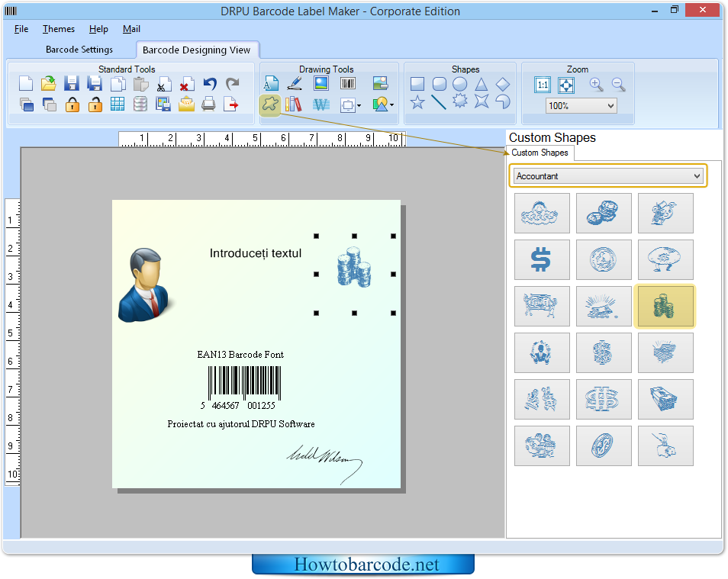Choose the triangle shape
The width and height of the screenshot is (728, 579).
coord(482,84)
